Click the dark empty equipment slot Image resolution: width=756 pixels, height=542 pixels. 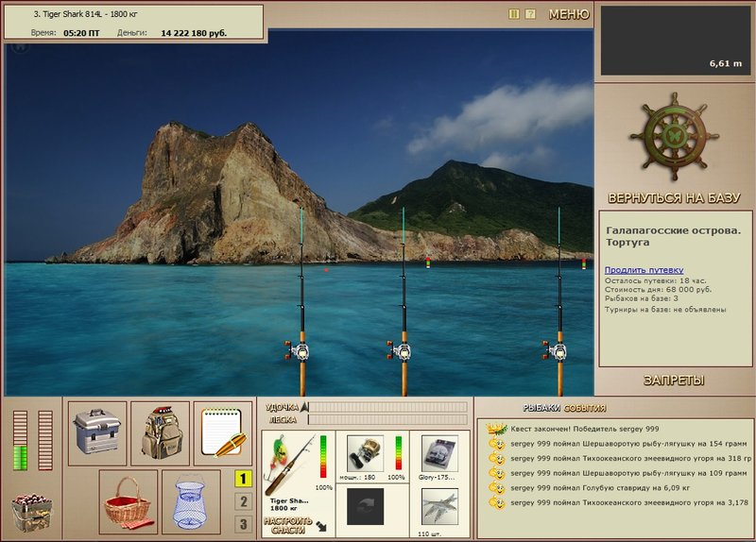(x=365, y=506)
